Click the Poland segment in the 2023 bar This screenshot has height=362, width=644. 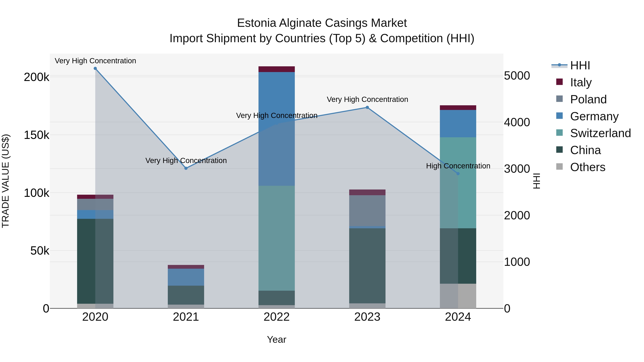(367, 211)
